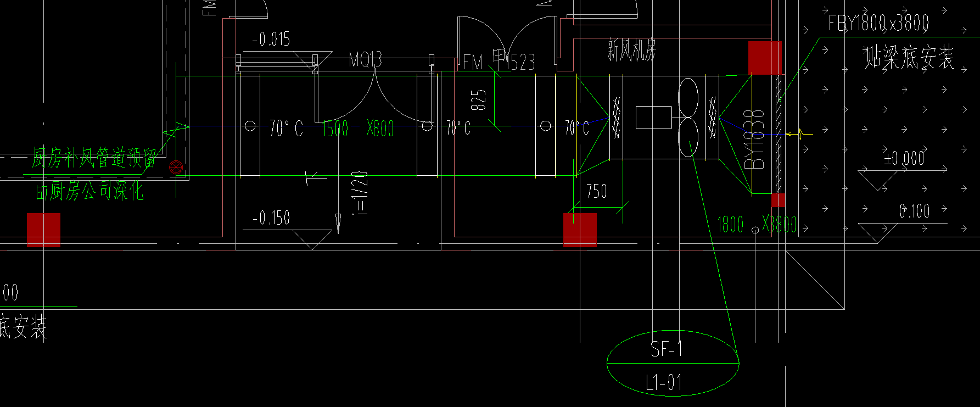The width and height of the screenshot is (980, 407).
Task: Click the yellow airflow arrow right of the louver
Action: point(799,133)
